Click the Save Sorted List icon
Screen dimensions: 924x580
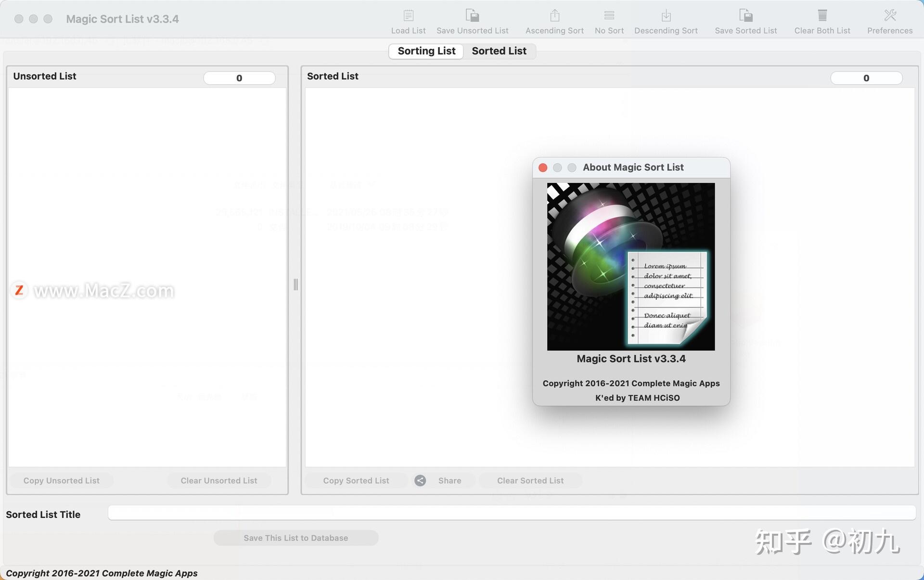pyautogui.click(x=745, y=16)
